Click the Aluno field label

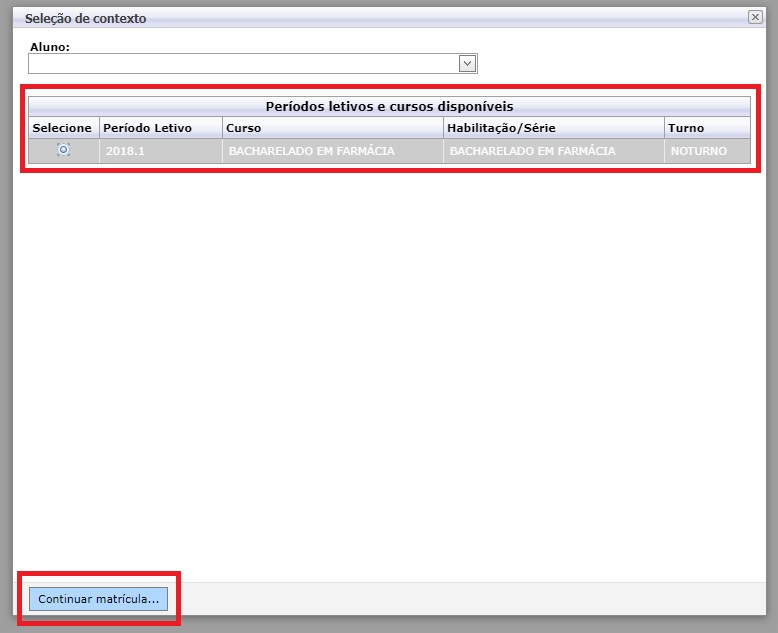(x=49, y=46)
